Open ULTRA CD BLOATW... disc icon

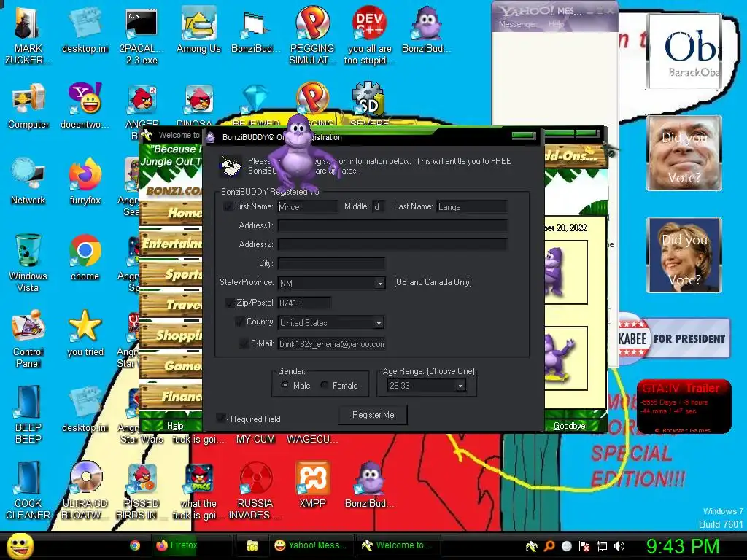point(85,491)
